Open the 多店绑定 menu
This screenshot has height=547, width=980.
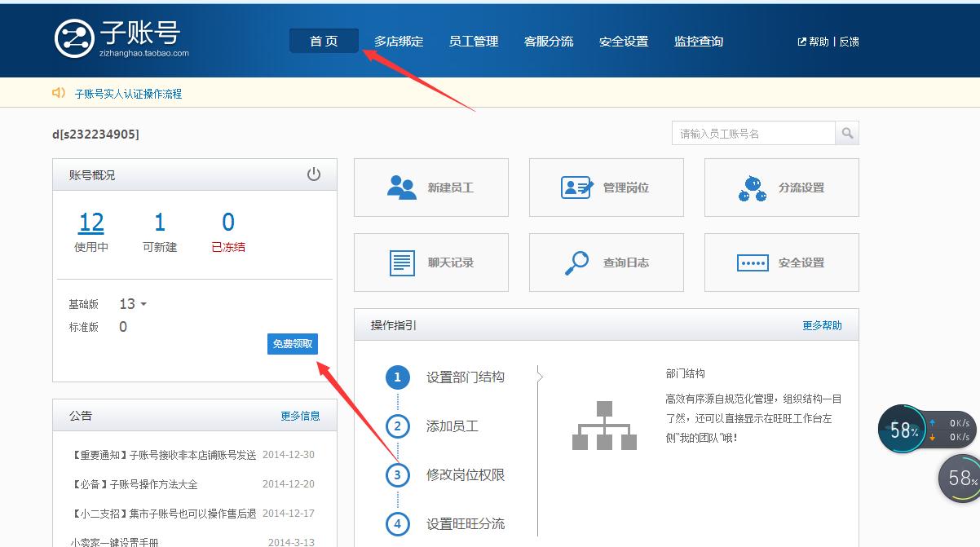(x=399, y=41)
